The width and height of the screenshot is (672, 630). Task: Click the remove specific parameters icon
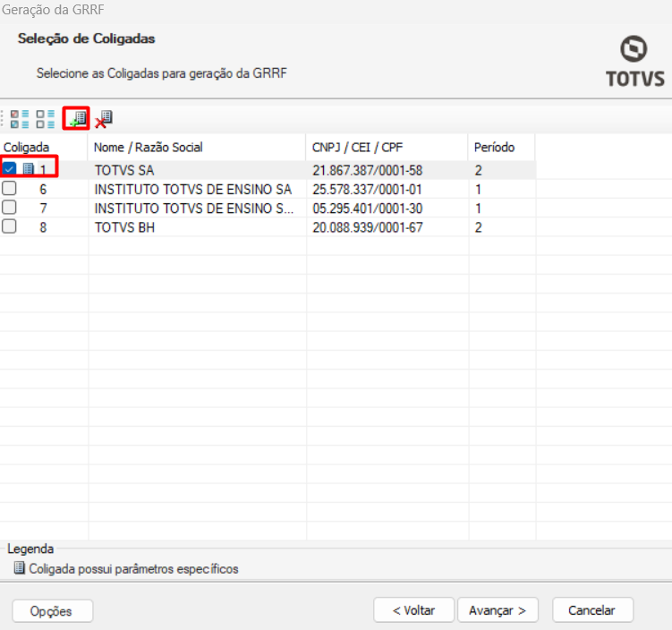coord(103,119)
